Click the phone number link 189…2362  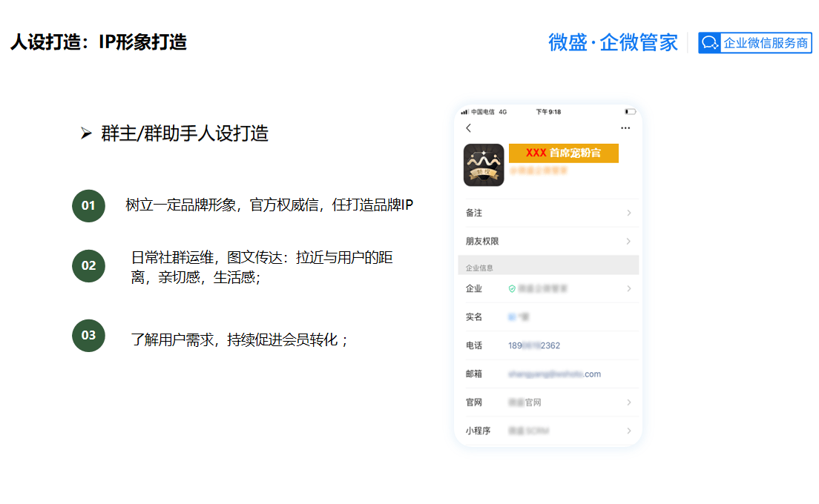534,345
